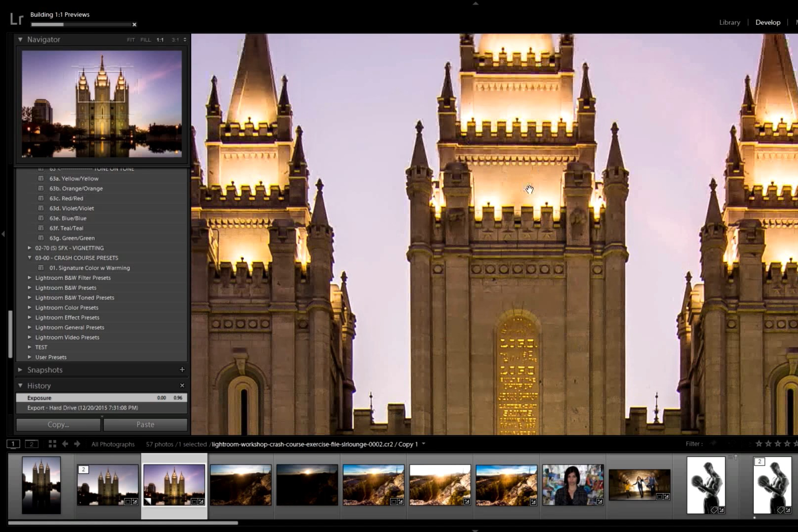This screenshot has width=798, height=532.
Task: Set navigator zoom to FIT
Action: point(131,40)
